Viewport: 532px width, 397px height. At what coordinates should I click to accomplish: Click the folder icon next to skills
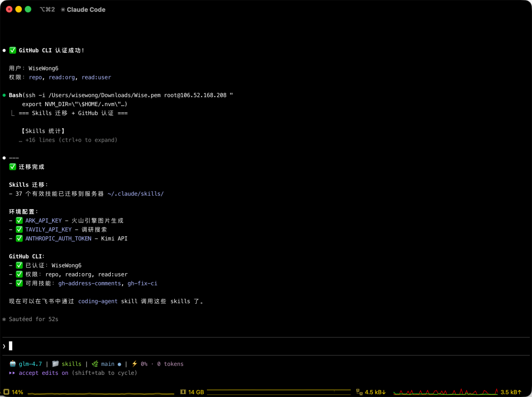click(x=55, y=364)
